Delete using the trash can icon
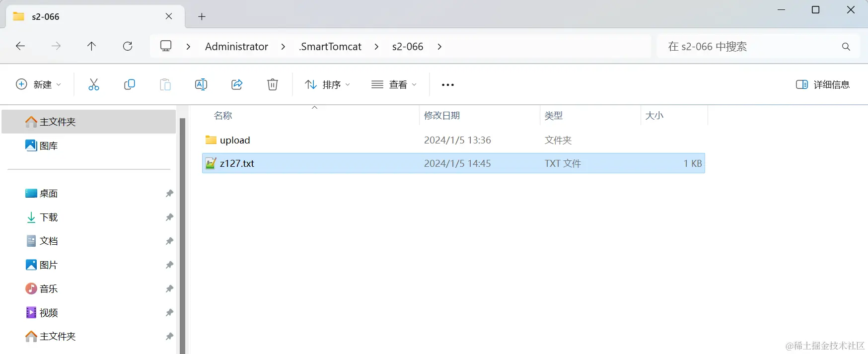Viewport: 868px width, 354px height. pos(273,84)
